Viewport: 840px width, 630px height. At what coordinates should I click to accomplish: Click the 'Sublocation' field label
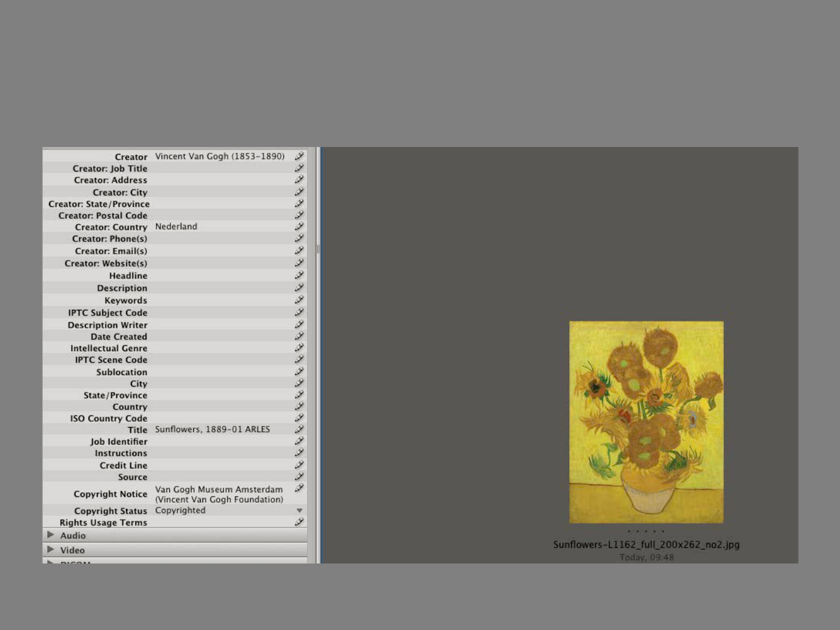point(122,372)
